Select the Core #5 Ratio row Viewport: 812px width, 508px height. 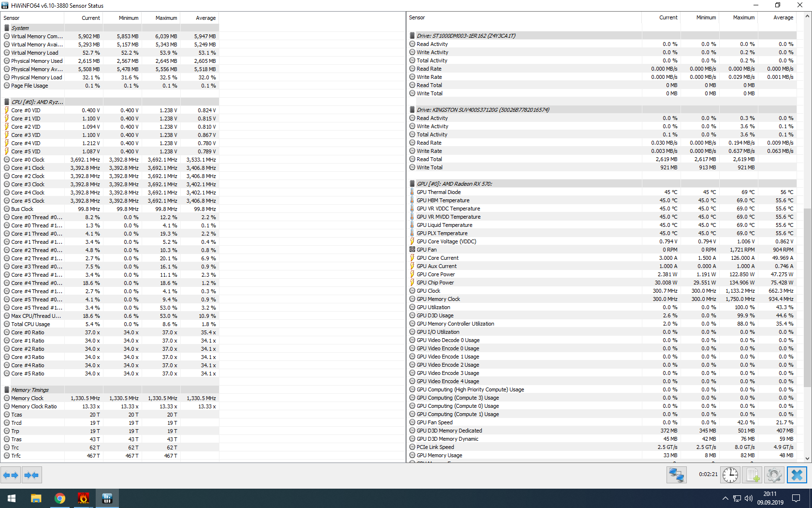pyautogui.click(x=110, y=374)
